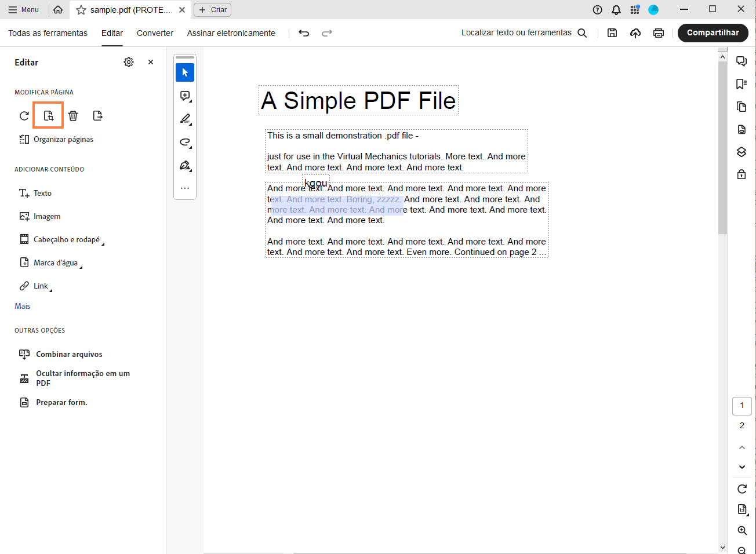Select the Draw freehand tool

pyautogui.click(x=185, y=142)
